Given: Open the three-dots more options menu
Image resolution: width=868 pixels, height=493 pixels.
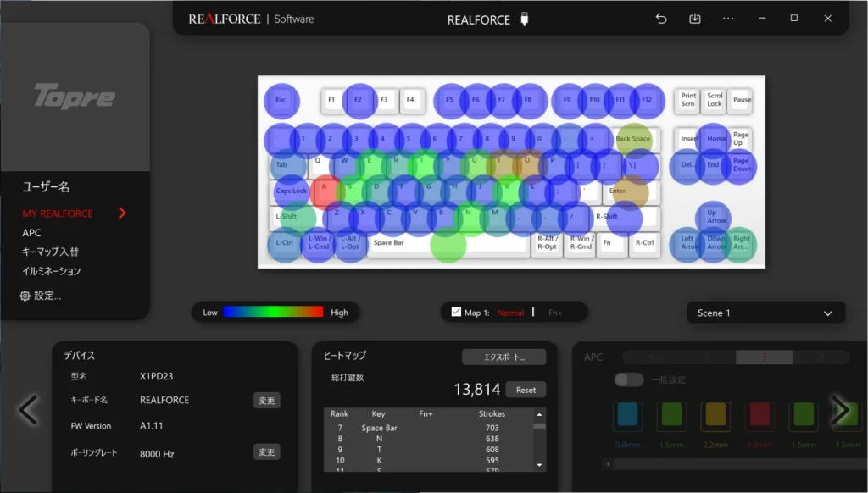Looking at the screenshot, I should point(728,19).
